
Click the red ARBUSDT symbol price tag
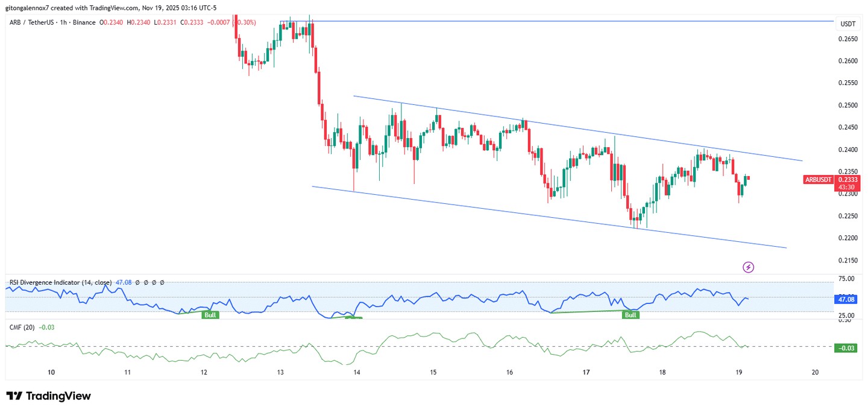point(819,180)
